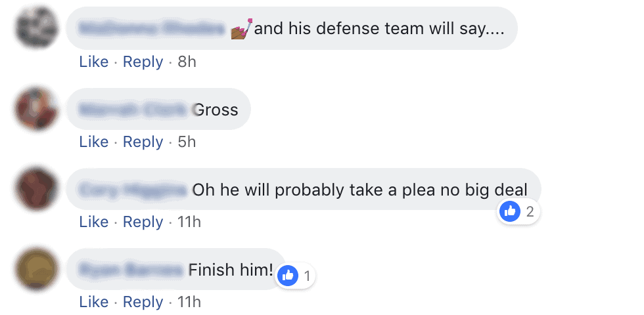Open the 8h timestamp of the first comment
Image resolution: width=644 pixels, height=315 pixels.
(187, 62)
